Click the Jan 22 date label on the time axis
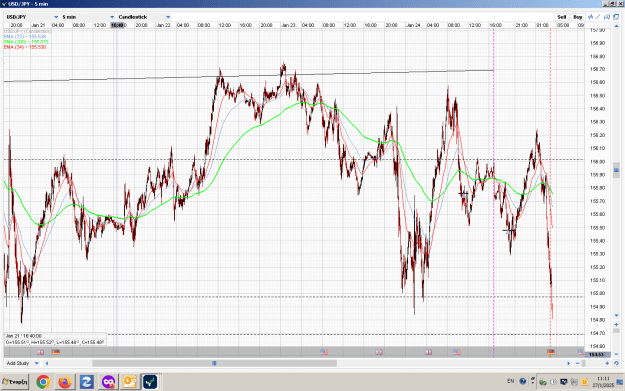The image size is (625, 391). point(163,25)
